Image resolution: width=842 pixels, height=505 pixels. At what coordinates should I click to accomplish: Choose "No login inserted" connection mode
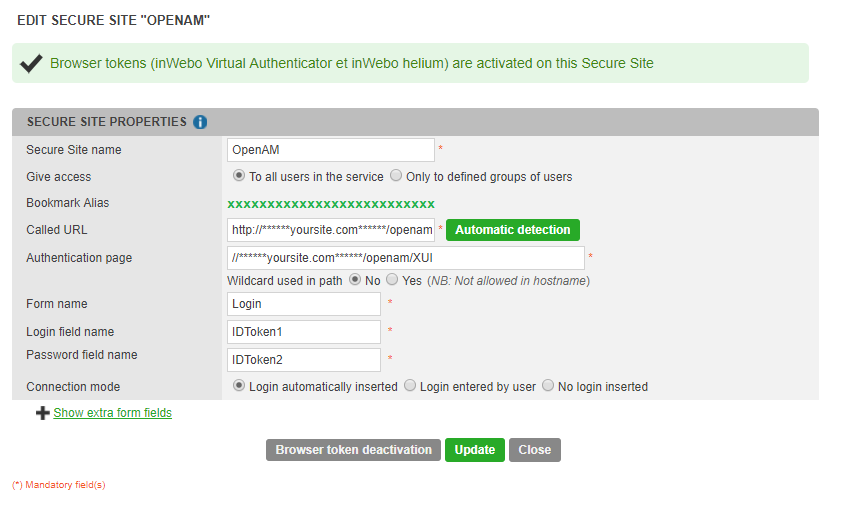point(548,386)
